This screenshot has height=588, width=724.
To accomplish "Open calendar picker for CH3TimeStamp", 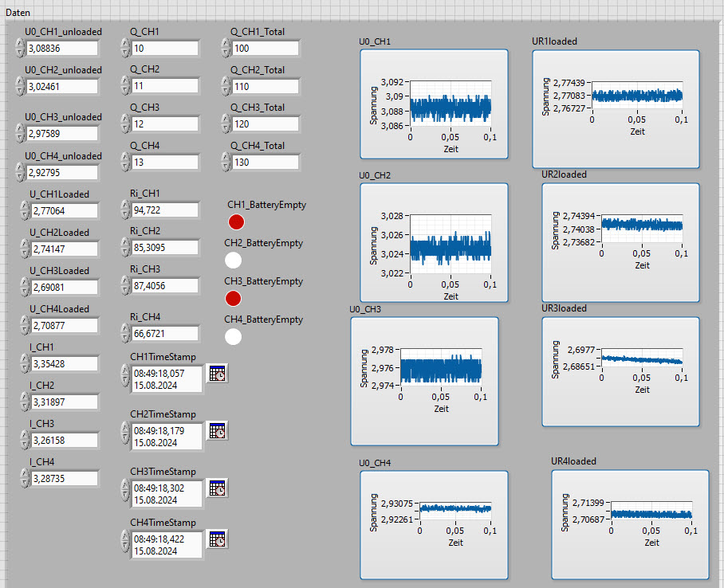I will coord(217,488).
